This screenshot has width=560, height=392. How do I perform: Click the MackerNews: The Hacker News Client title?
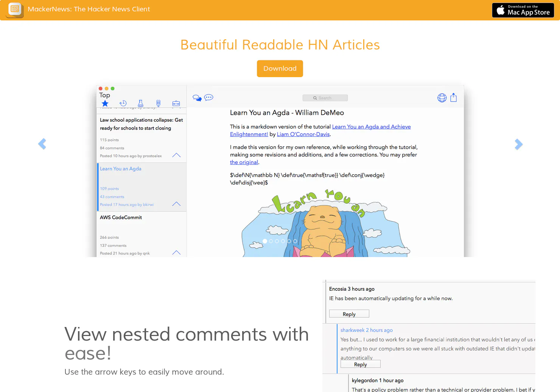89,9
